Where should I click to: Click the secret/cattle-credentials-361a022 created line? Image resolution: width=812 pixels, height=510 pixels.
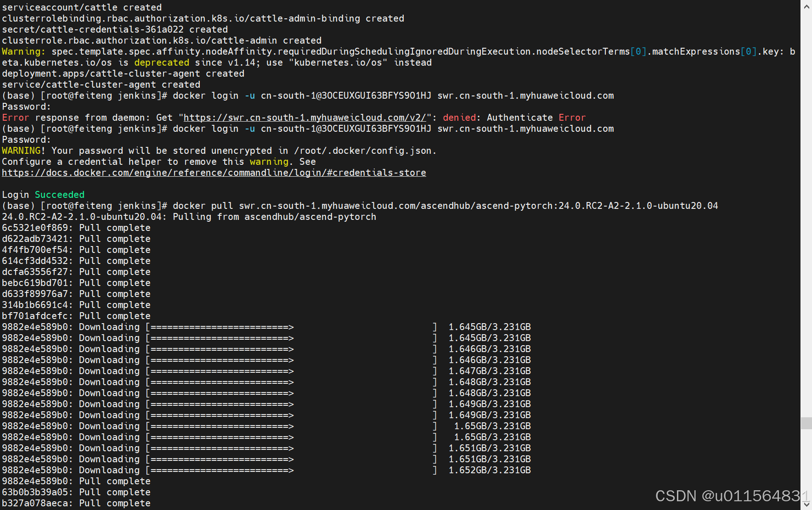coord(115,29)
